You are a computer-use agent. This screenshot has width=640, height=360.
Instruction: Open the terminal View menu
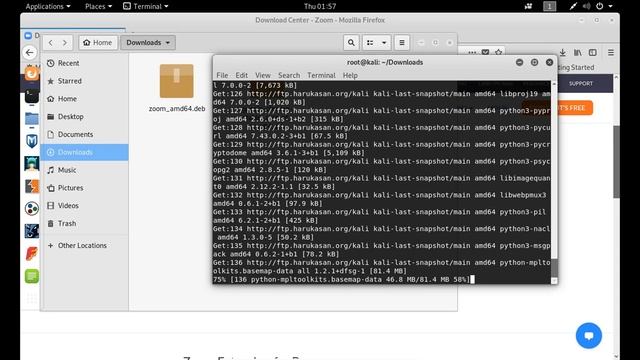tap(262, 75)
